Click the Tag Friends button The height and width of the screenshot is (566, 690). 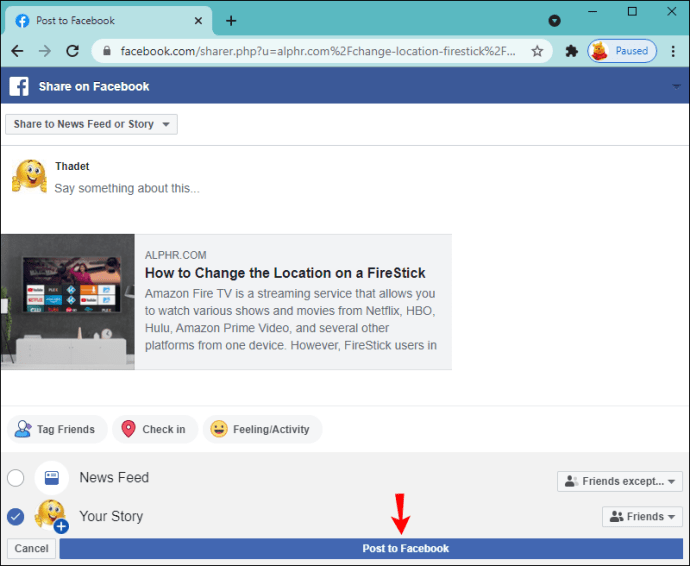point(57,429)
